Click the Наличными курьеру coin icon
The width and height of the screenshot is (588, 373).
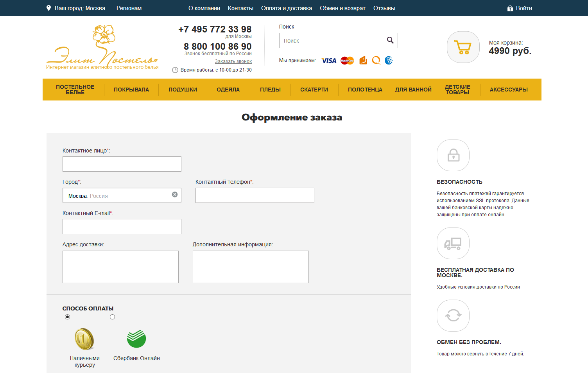click(x=84, y=339)
